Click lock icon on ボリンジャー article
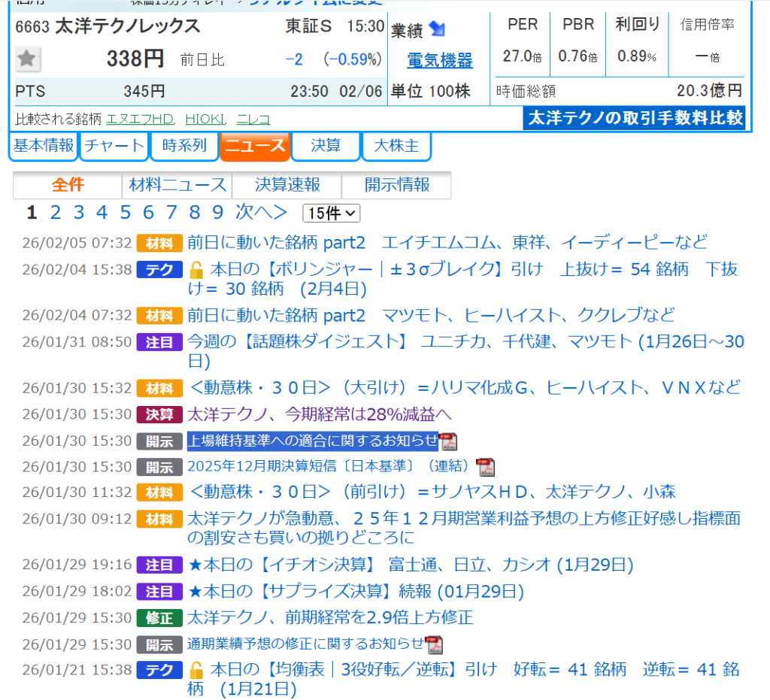 point(196,269)
